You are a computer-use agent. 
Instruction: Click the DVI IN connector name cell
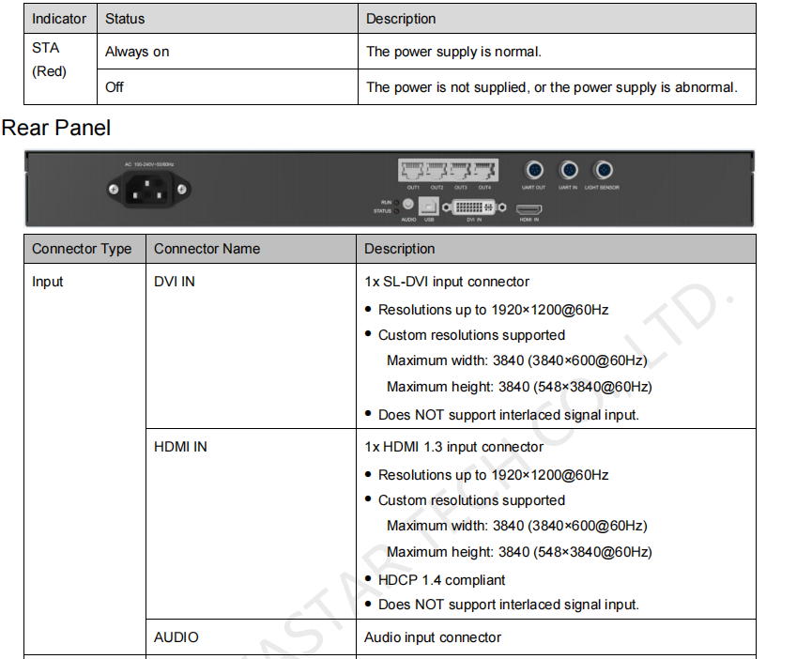click(x=175, y=282)
